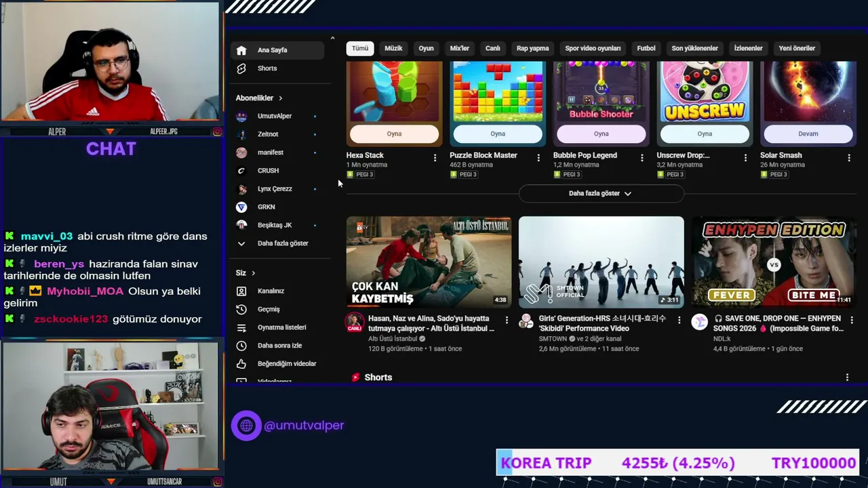Open Altı Üstü İstanbul video thumbnail
The image size is (868, 488).
coord(429,262)
